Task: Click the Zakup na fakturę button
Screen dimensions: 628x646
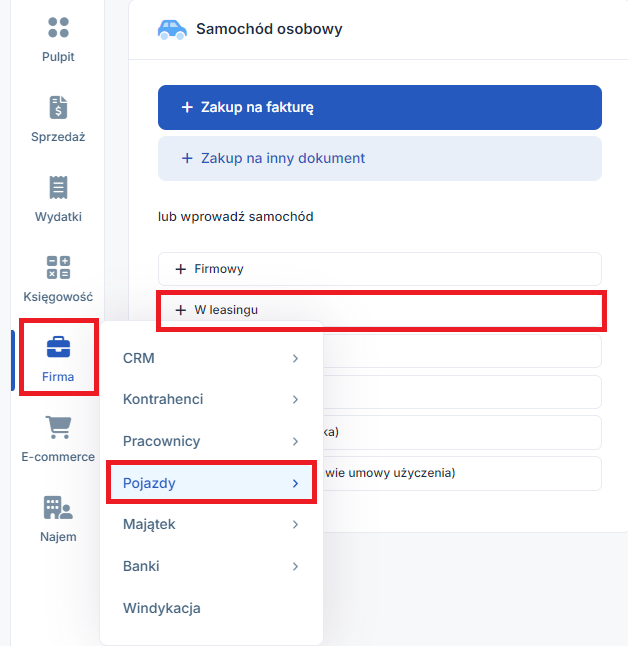Action: 380,108
